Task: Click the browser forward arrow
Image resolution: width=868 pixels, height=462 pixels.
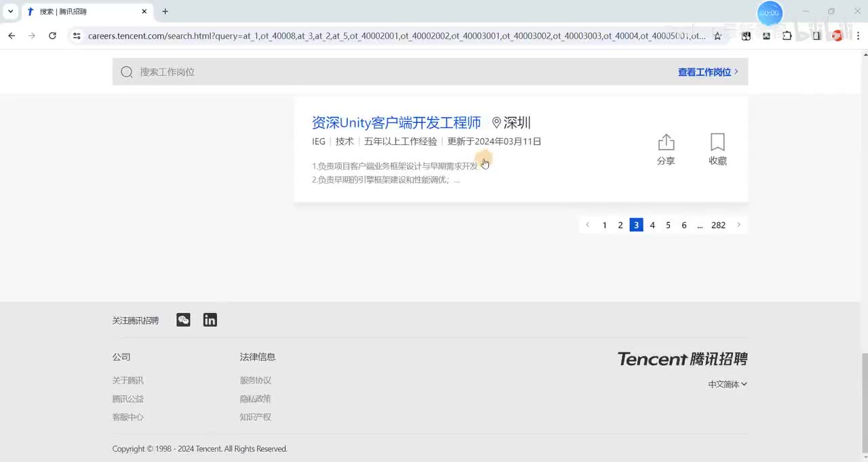Action: [32, 36]
